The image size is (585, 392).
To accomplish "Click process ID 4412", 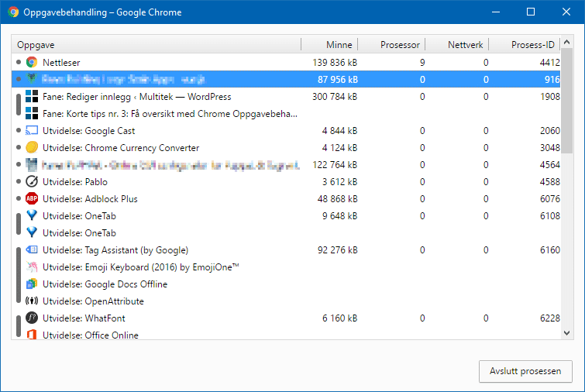I will tap(550, 62).
